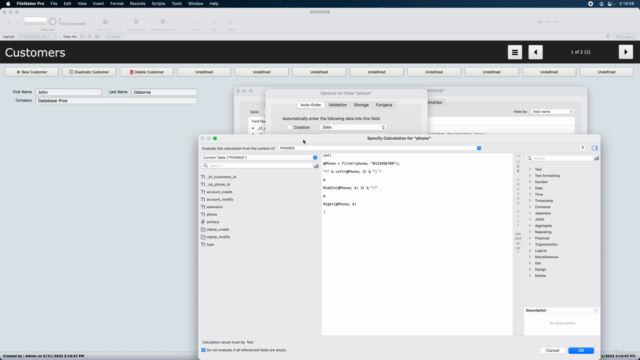Switch to the Furigana tab
This screenshot has height=360, width=640.
[x=384, y=105]
